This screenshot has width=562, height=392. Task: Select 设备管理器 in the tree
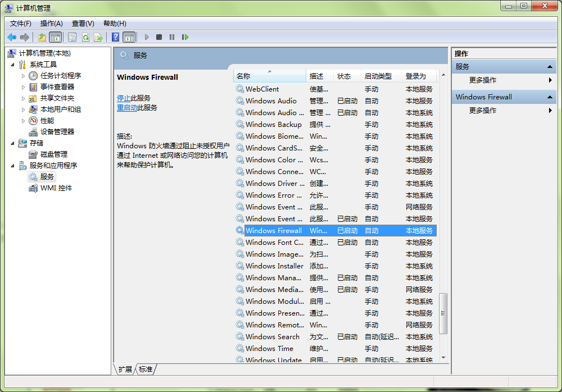coord(57,132)
